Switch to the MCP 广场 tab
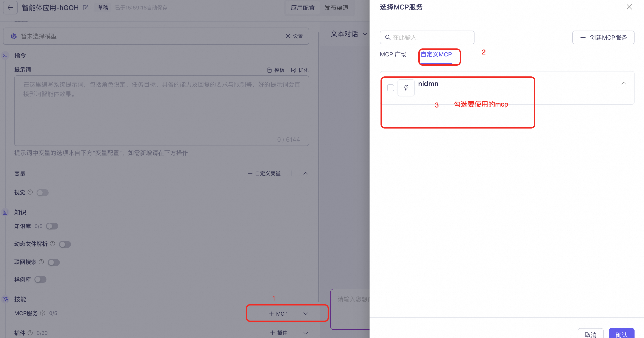Screen dimensions: 644x338 393,54
